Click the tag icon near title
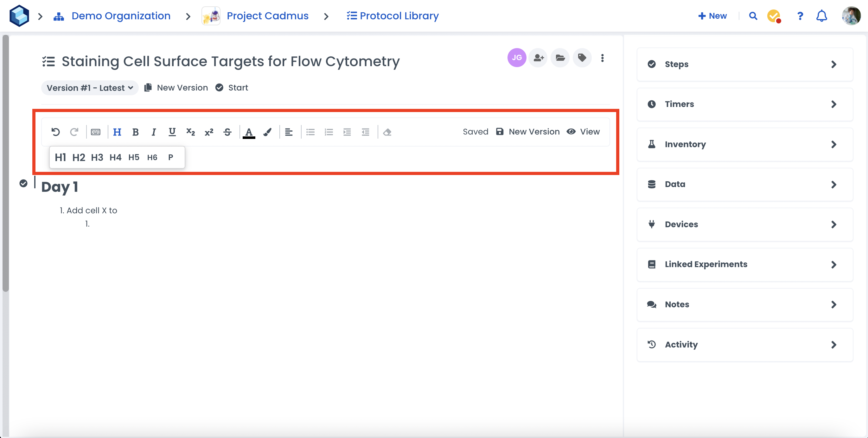 (x=582, y=58)
